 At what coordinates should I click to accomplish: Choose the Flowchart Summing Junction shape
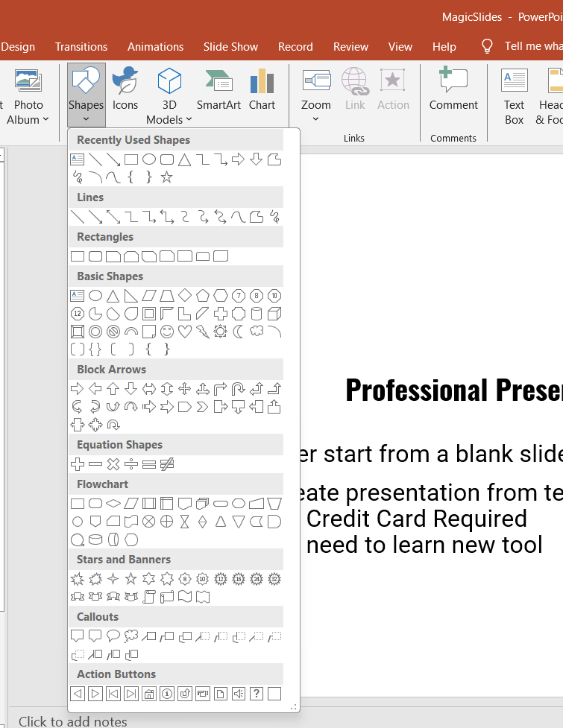click(148, 522)
